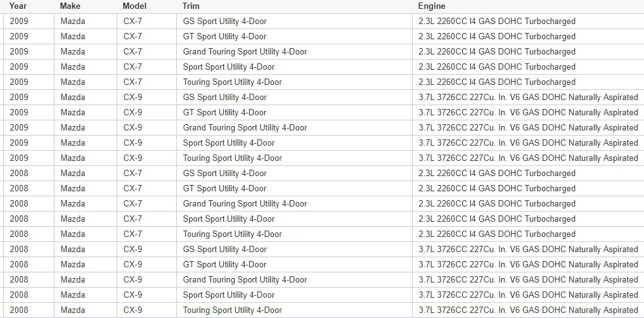
Task: Click the CX-7 model cell in 2008 GS row
Action: (146, 173)
